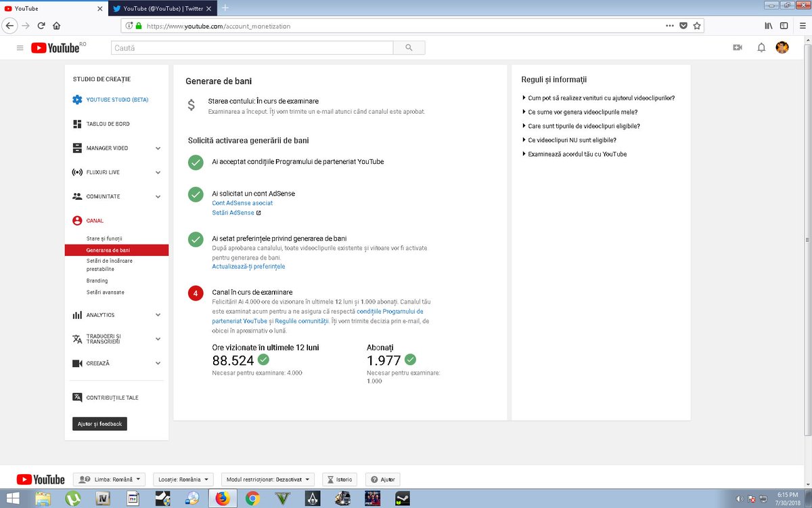
Task: Open a new browser tab
Action: point(225,8)
